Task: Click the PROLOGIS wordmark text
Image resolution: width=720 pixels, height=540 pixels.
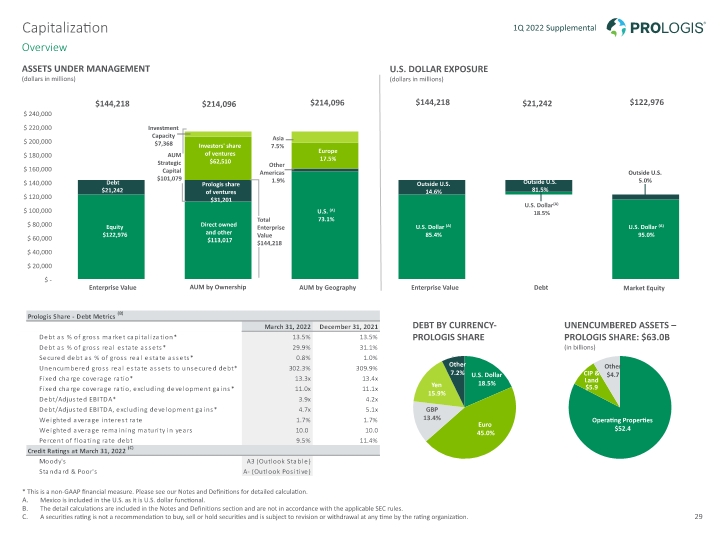Action: point(667,28)
